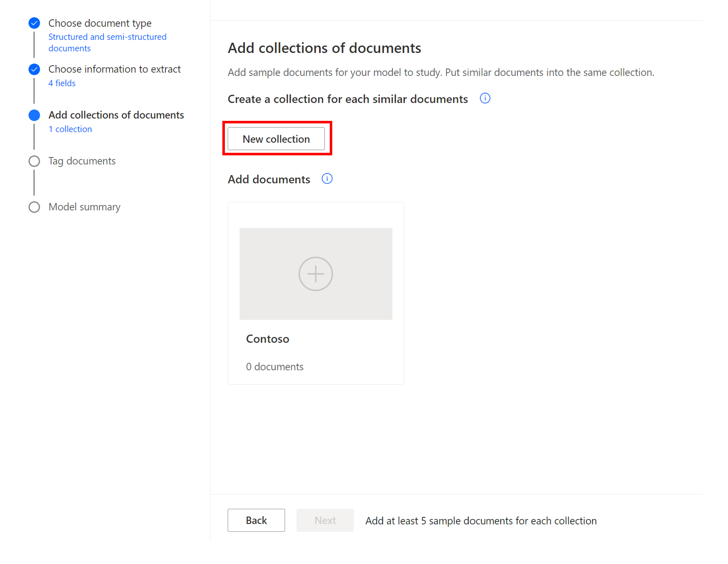Image resolution: width=728 pixels, height=564 pixels.
Task: Click the plus circle icon in Contoso card
Action: pos(315,274)
